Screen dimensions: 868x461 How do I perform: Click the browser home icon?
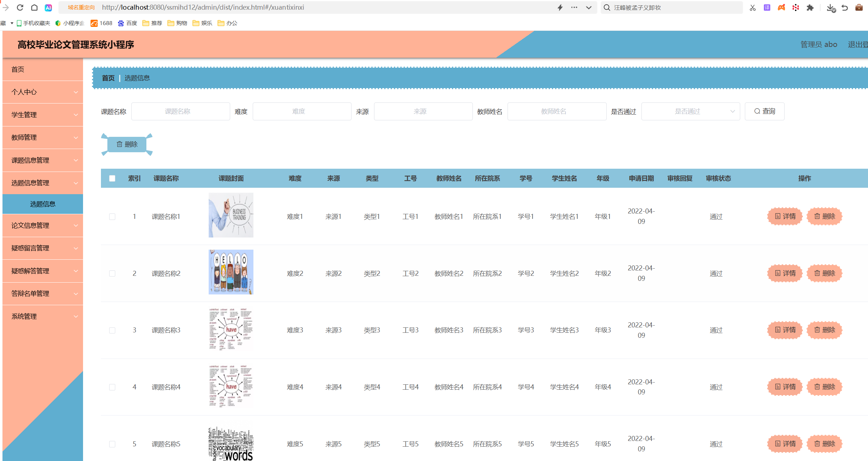pyautogui.click(x=34, y=7)
